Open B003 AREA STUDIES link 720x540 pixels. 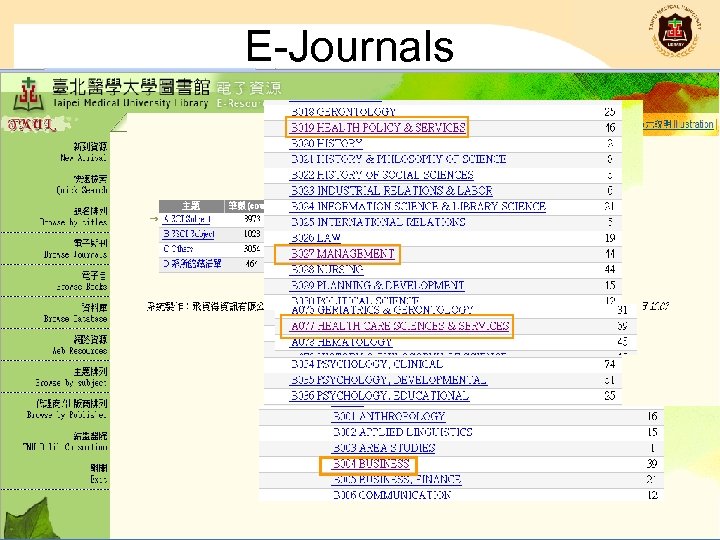[383, 448]
